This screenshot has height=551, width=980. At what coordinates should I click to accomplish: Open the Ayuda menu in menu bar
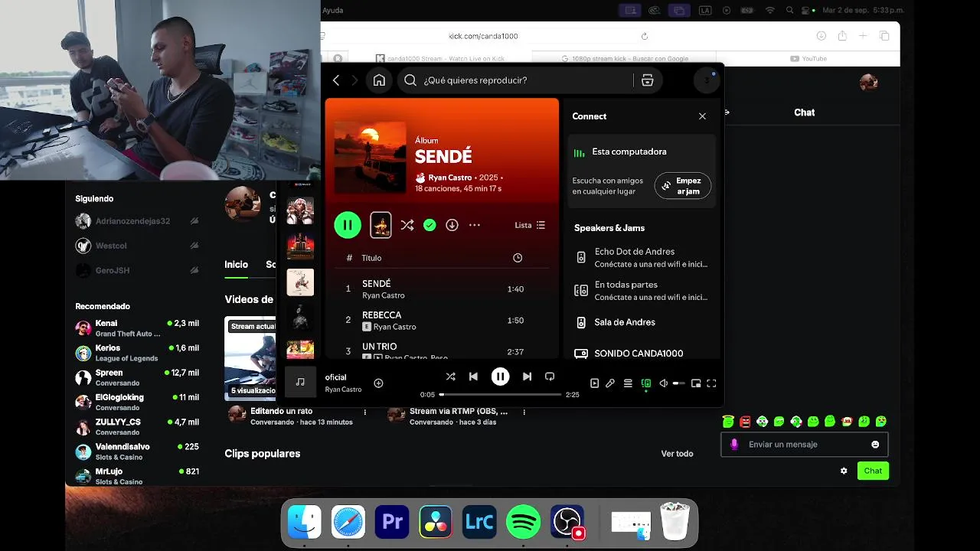coord(333,10)
